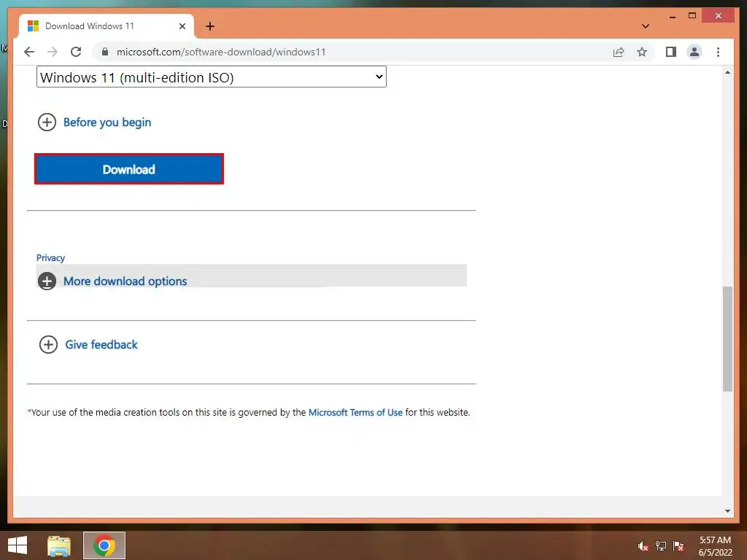Click the scrollbar down arrow
This screenshot has width=747, height=560.
[727, 511]
